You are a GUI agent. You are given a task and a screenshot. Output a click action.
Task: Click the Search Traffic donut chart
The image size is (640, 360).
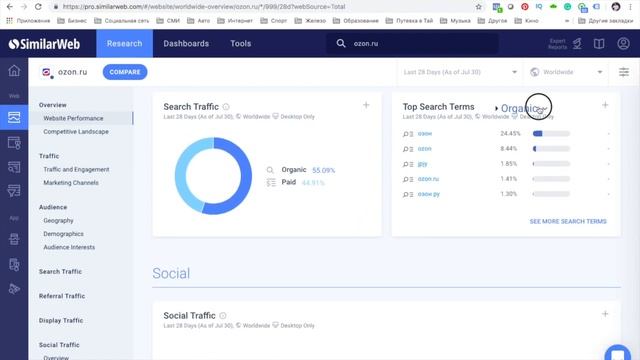pyautogui.click(x=213, y=176)
